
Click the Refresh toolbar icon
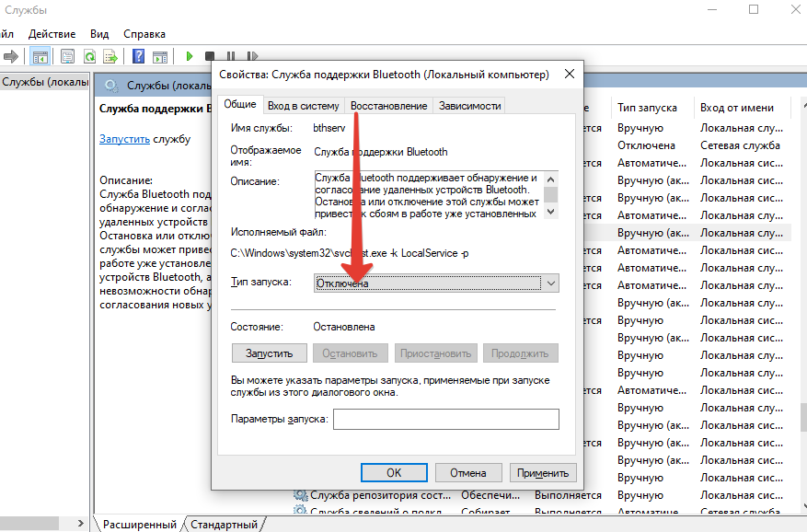coord(88,55)
